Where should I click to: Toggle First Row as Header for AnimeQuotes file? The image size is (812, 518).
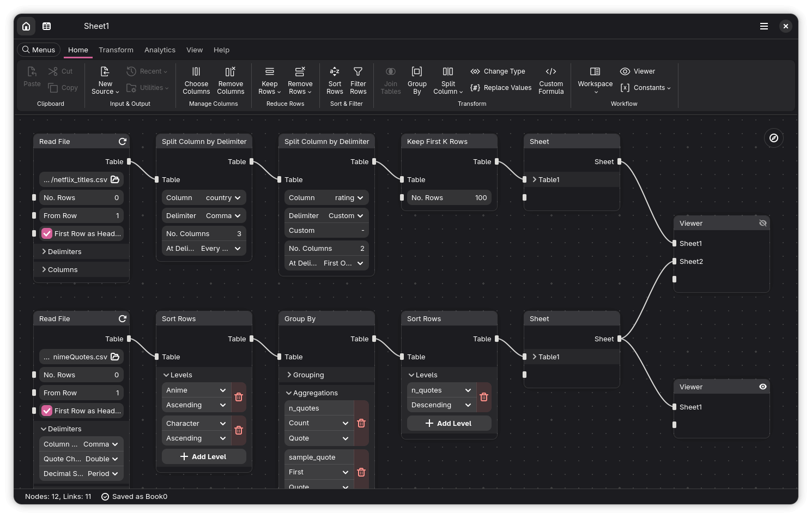47,411
